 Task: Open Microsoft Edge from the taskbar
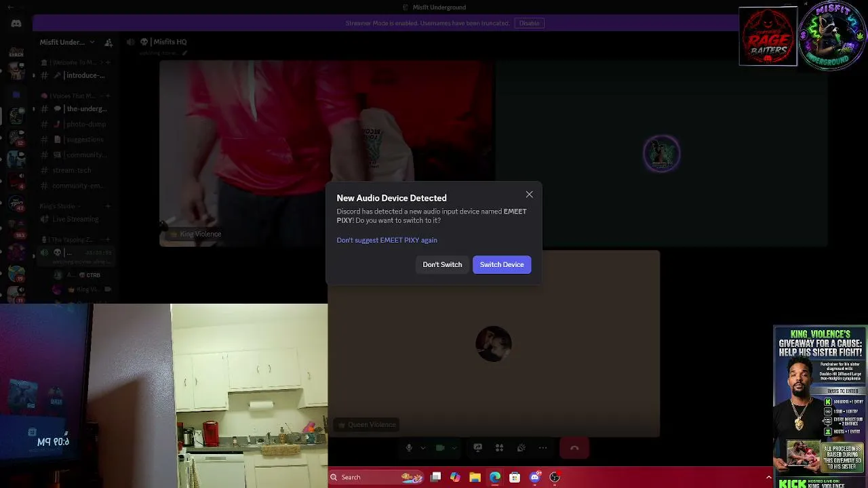tap(495, 477)
